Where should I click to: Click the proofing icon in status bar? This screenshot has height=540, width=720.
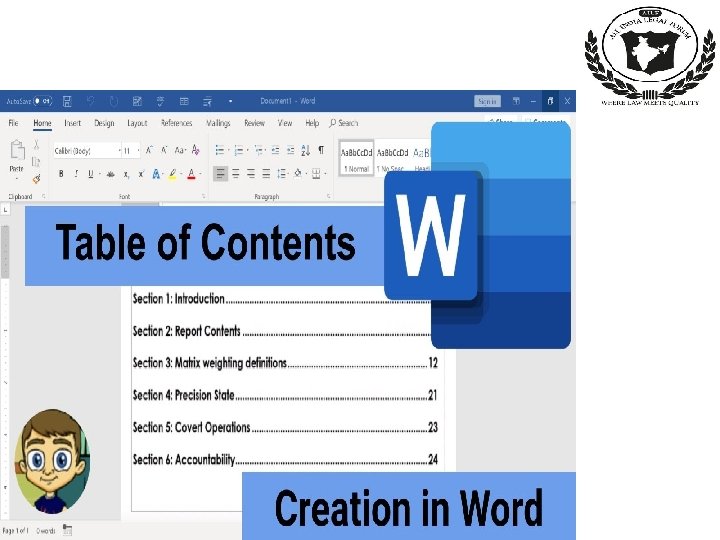tap(68, 530)
